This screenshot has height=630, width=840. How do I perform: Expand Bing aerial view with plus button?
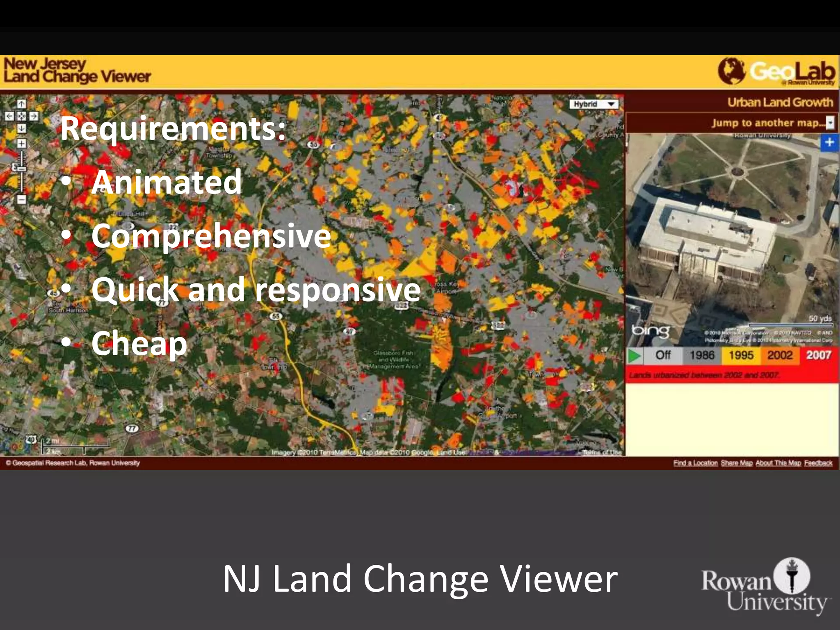829,142
